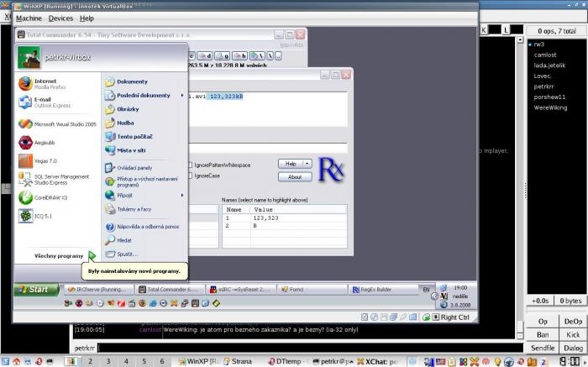Click Dialog button in XChat
This screenshot has width=588, height=367.
(573, 348)
